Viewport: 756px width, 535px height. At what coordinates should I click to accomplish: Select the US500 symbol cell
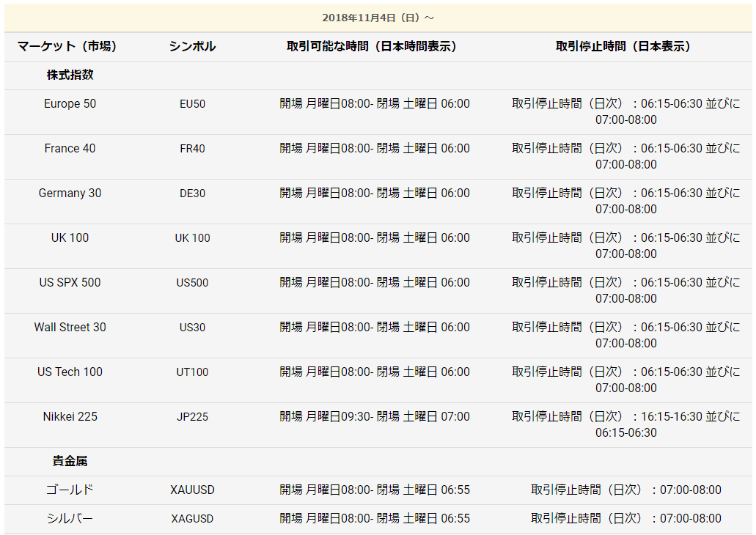pos(192,282)
